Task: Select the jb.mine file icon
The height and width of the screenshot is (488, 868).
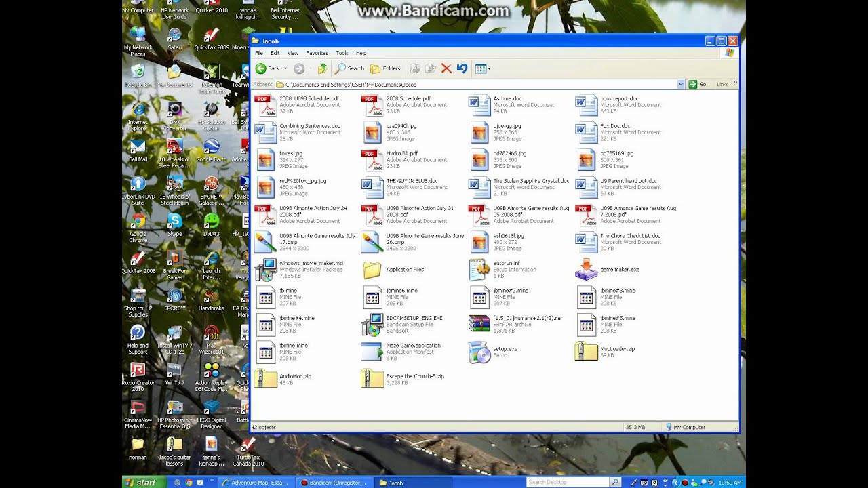Action: coord(265,297)
